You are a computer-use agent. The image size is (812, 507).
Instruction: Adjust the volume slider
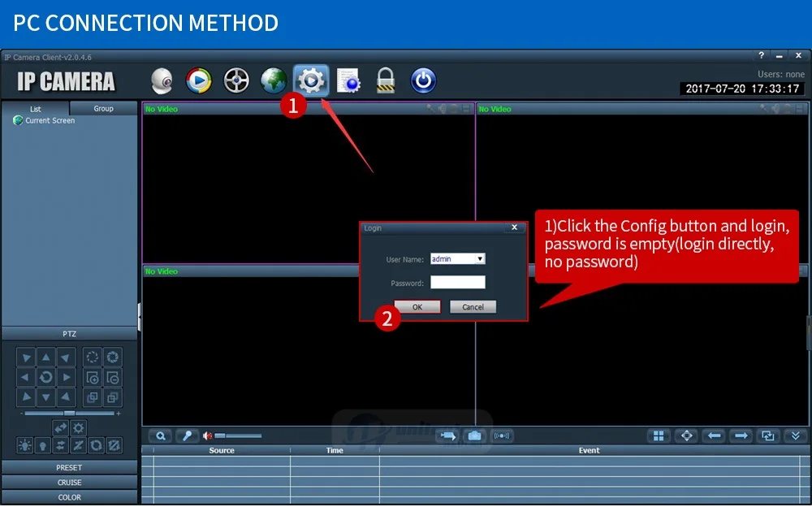238,436
